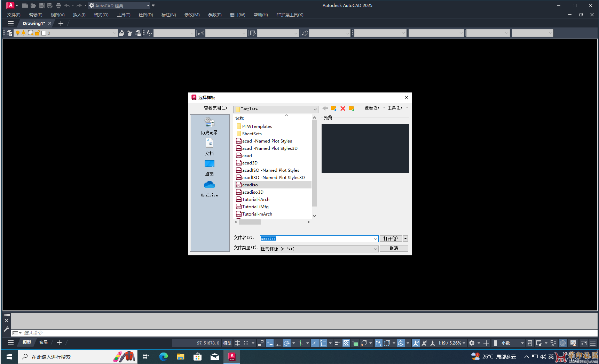Image resolution: width=599 pixels, height=364 pixels.
Task: Click the Make Object's Layer Current icon
Action: 122,33
